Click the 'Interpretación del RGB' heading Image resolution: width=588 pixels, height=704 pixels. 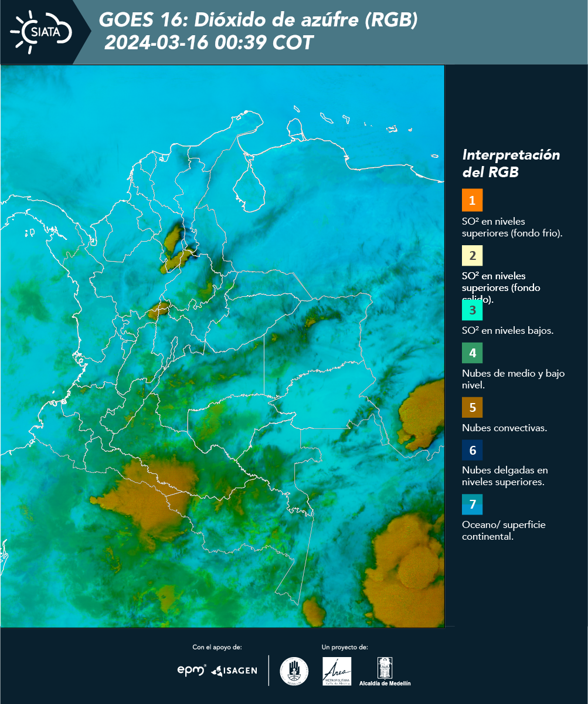point(511,163)
